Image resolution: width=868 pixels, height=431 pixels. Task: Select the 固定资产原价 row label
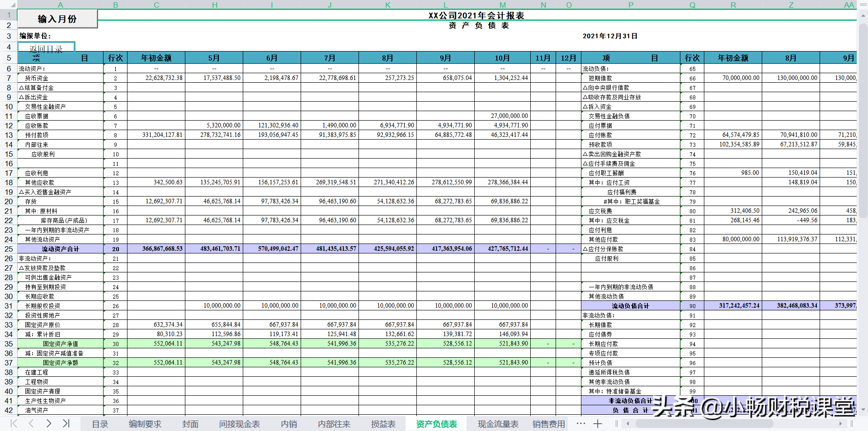click(42, 325)
